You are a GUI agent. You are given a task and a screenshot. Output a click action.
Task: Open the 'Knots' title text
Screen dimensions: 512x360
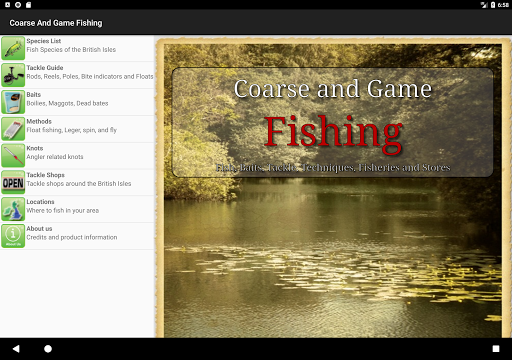(x=35, y=148)
